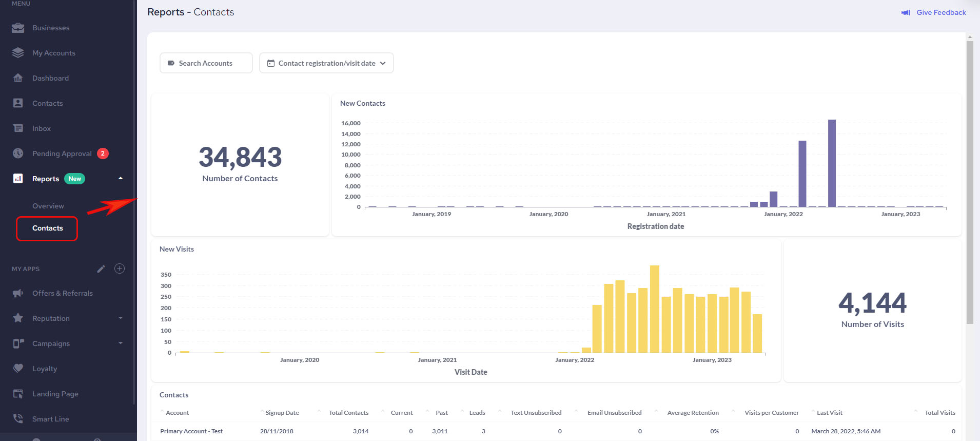980x441 pixels.
Task: Open the Loyalty app
Action: 45,369
